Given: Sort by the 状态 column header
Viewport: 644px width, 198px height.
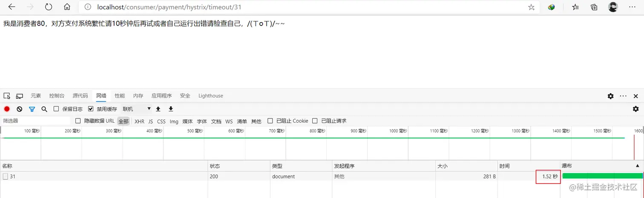Looking at the screenshot, I should point(239,166).
